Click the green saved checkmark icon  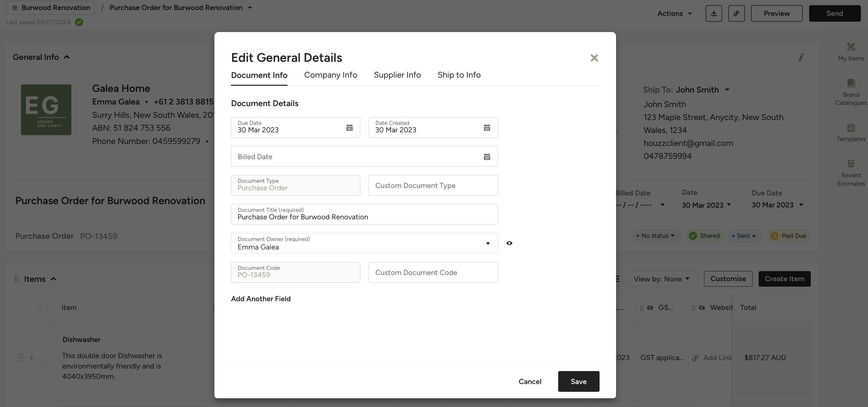pos(79,22)
